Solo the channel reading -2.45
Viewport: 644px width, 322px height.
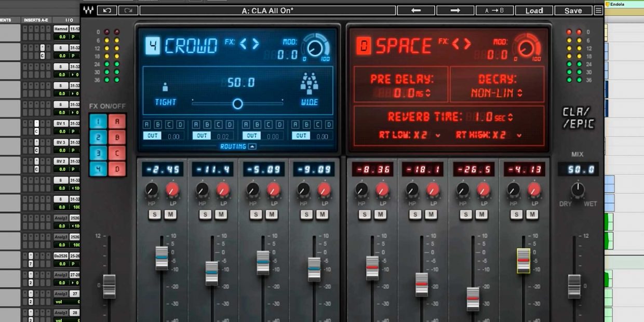pyautogui.click(x=155, y=214)
